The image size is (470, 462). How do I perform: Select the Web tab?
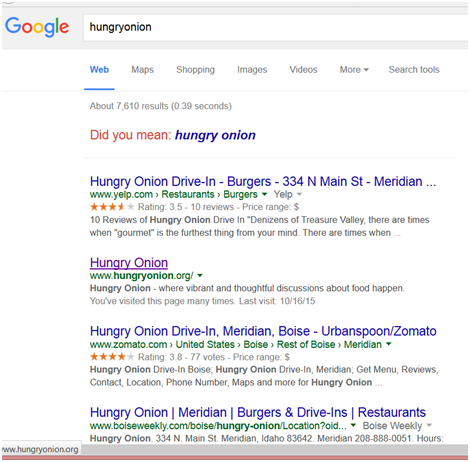point(99,70)
